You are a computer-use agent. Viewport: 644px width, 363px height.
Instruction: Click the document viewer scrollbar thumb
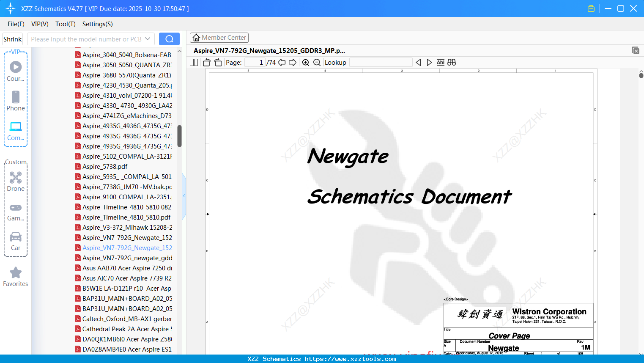(x=641, y=75)
